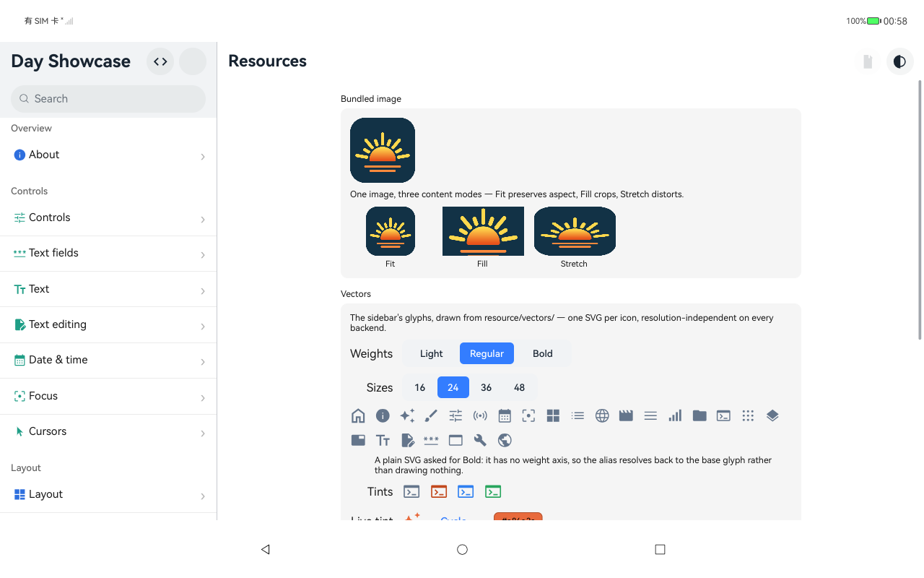Screen dimensions: 924x578
Task: Expand the Layout row chevron
Action: point(203,496)
